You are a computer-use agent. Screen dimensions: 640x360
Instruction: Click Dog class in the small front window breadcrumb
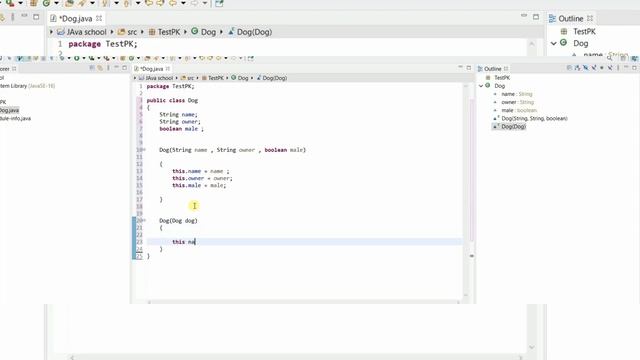pyautogui.click(x=243, y=78)
